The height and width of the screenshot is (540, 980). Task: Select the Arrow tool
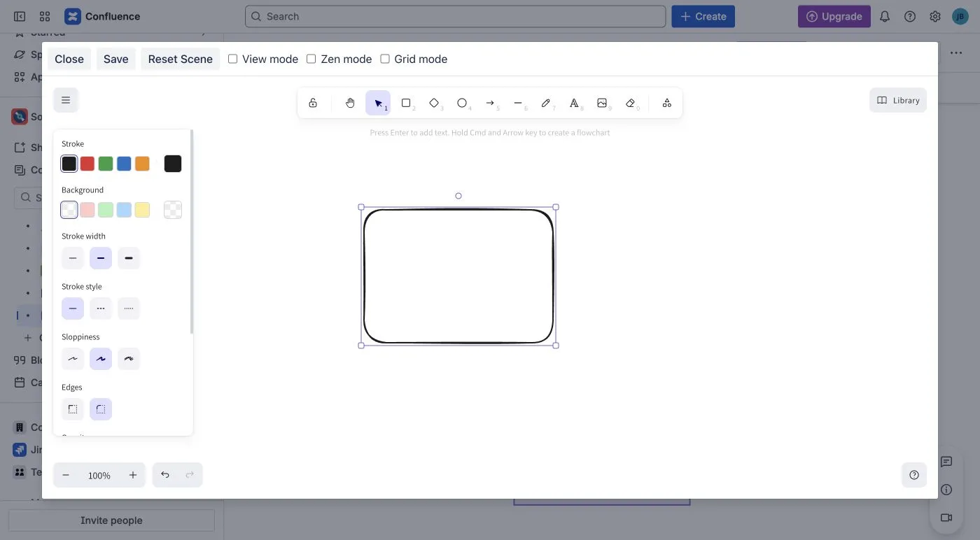click(490, 103)
